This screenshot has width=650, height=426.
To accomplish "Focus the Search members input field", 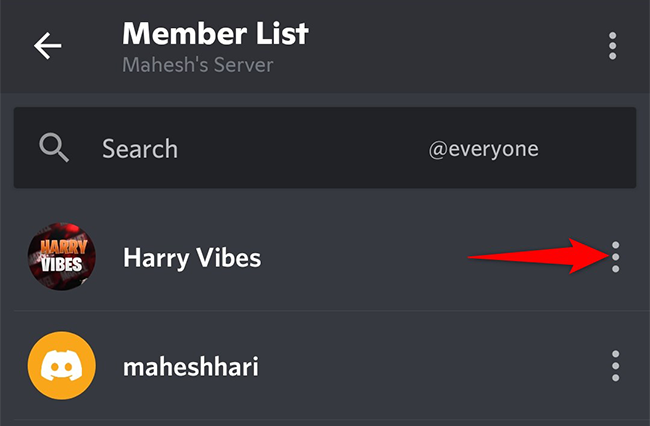I will [260, 149].
